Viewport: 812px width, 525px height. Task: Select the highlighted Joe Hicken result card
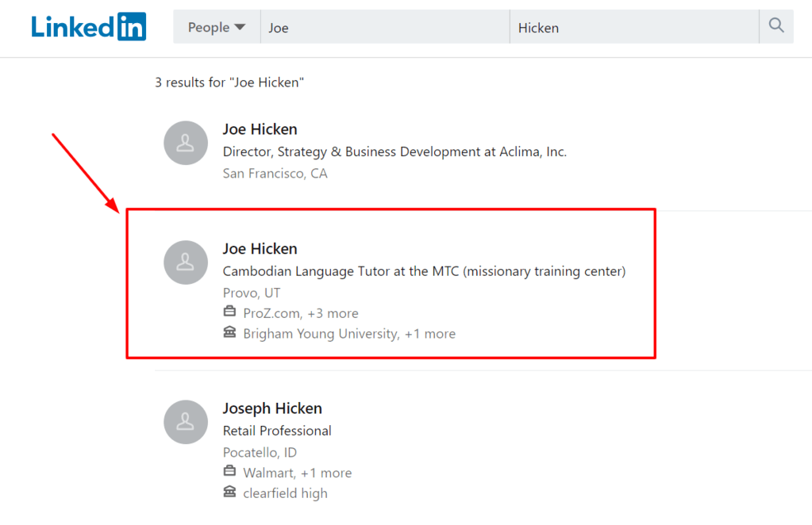tap(391, 283)
